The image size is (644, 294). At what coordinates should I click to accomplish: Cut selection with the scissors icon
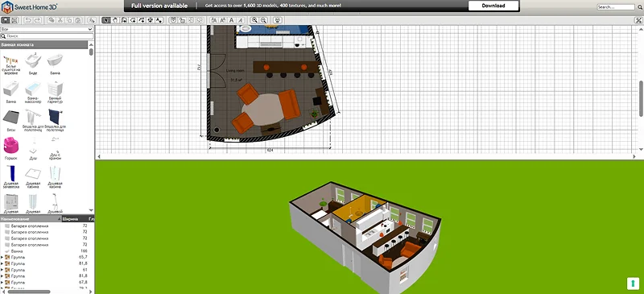pyautogui.click(x=60, y=20)
